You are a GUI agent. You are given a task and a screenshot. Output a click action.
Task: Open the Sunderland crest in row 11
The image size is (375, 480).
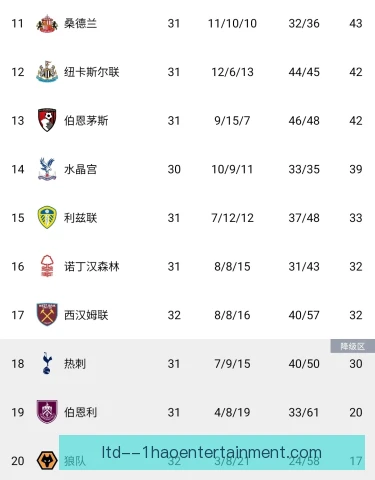(x=47, y=23)
